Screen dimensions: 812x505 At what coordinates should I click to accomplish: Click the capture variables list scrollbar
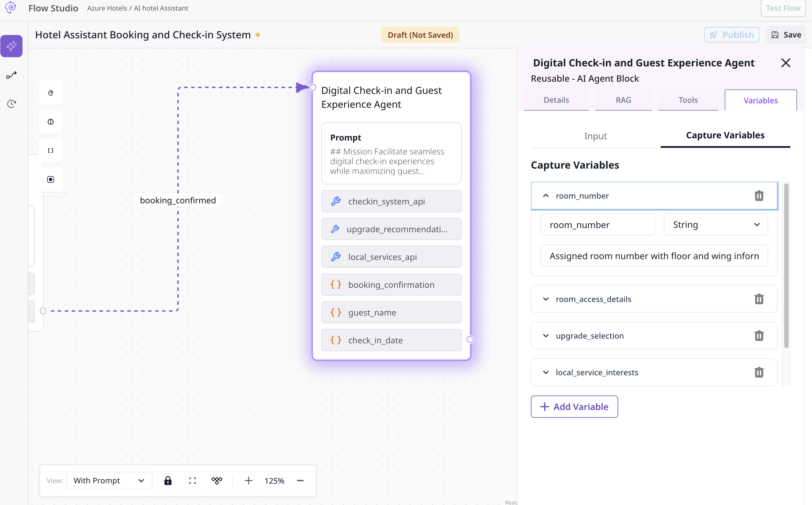[786, 266]
